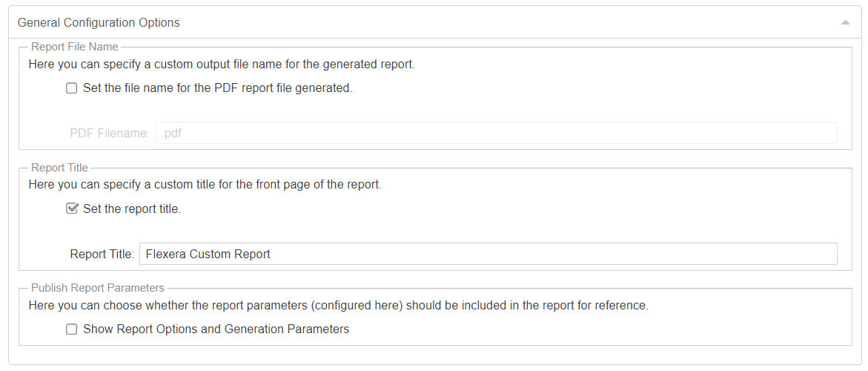Enable the PDF file name checkbox
This screenshot has height=371, width=868.
[72, 88]
